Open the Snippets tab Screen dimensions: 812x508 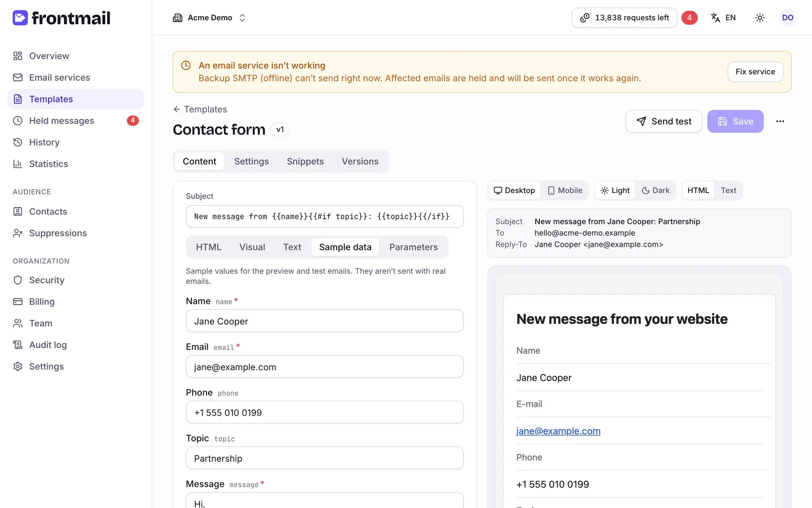pyautogui.click(x=305, y=161)
